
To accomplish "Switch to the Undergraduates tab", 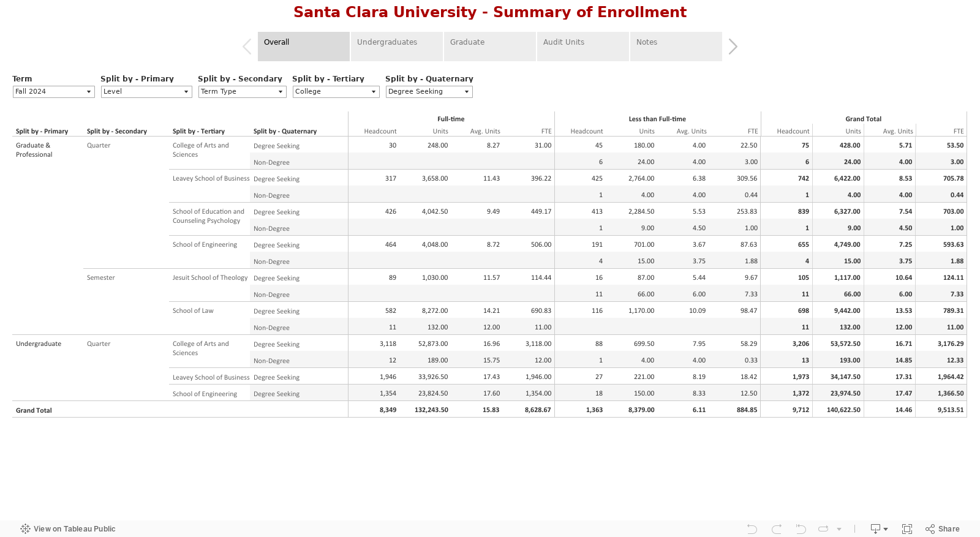I will pos(397,47).
